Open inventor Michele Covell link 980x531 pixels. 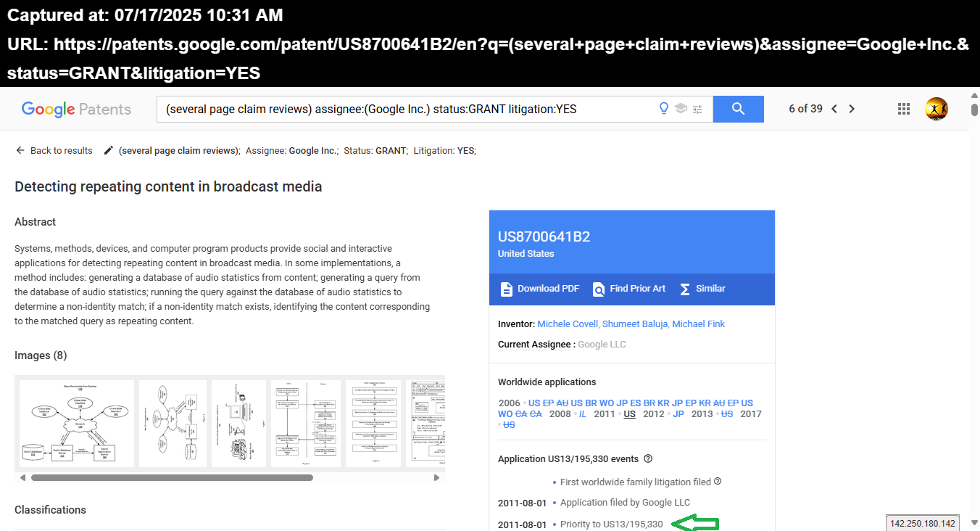568,324
